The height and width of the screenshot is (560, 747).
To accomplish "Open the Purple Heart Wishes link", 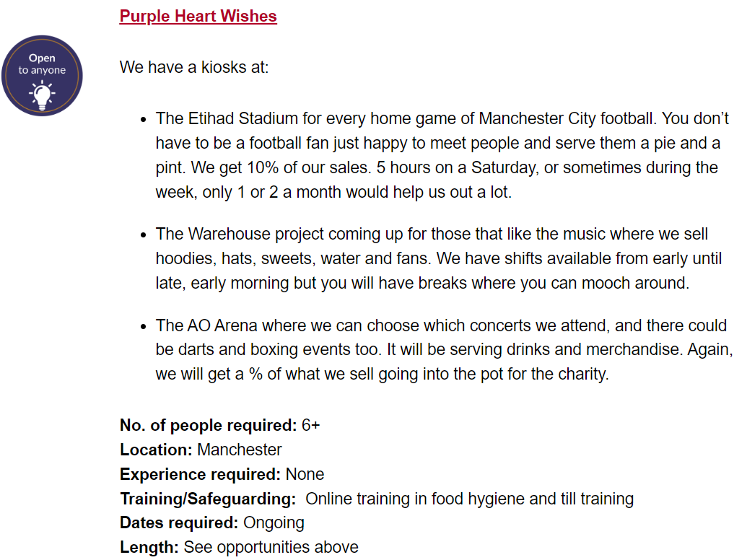I will tap(198, 16).
